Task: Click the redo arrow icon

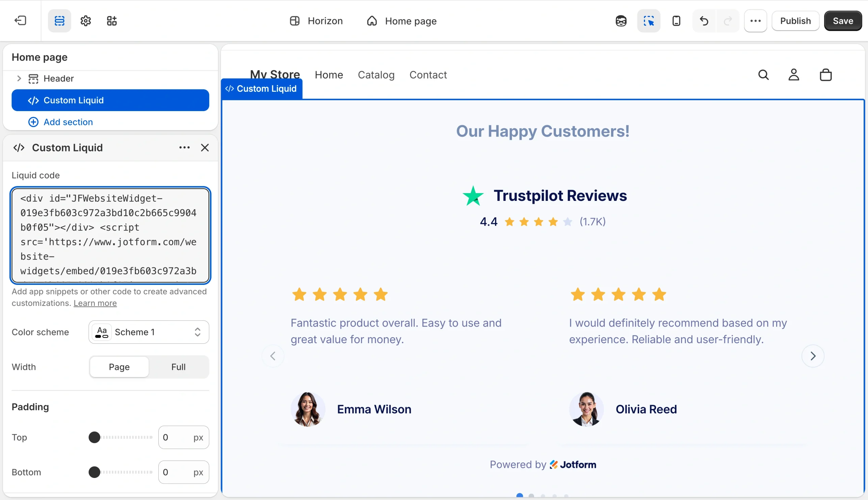Action: point(727,21)
